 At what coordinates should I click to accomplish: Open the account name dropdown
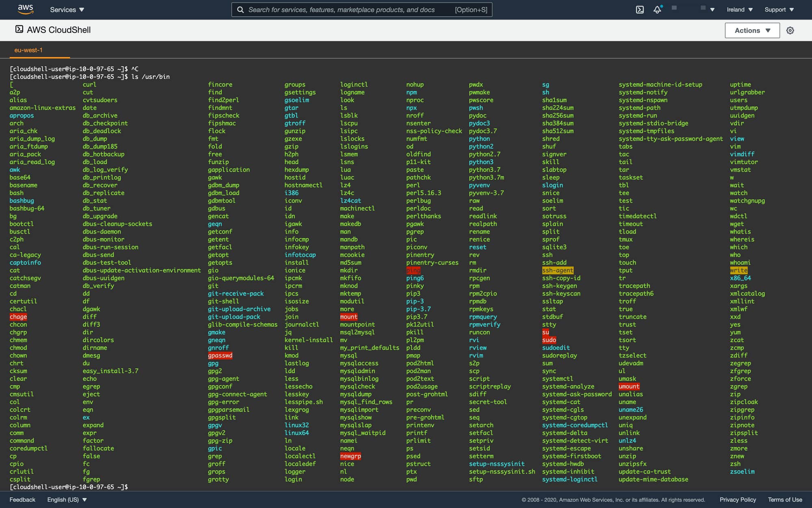coord(693,9)
